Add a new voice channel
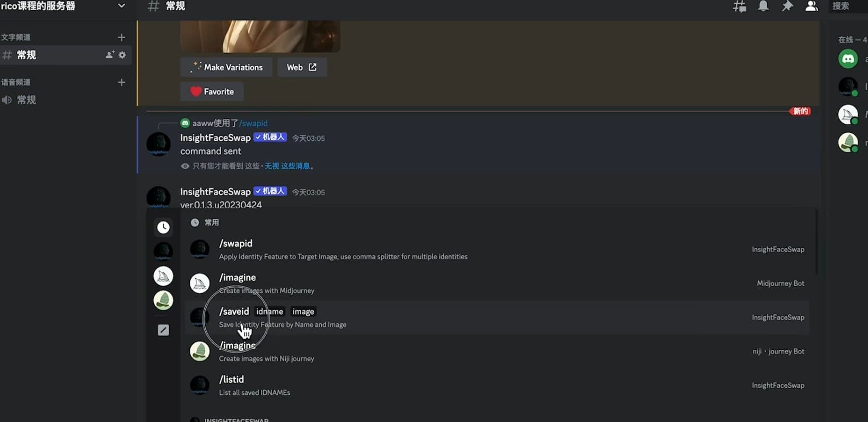The image size is (868, 422). click(x=121, y=82)
